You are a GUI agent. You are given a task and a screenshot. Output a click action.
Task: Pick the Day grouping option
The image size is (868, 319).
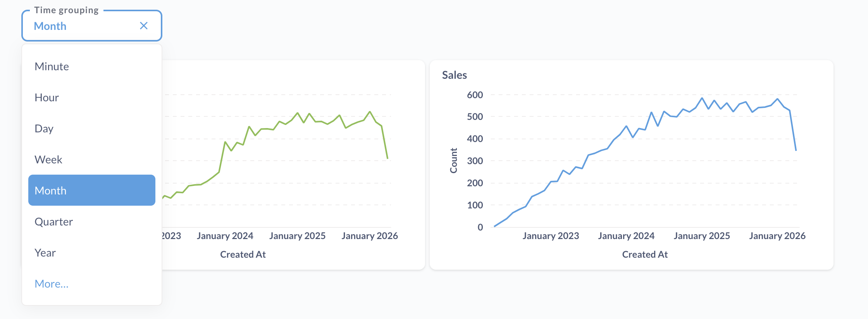(44, 128)
